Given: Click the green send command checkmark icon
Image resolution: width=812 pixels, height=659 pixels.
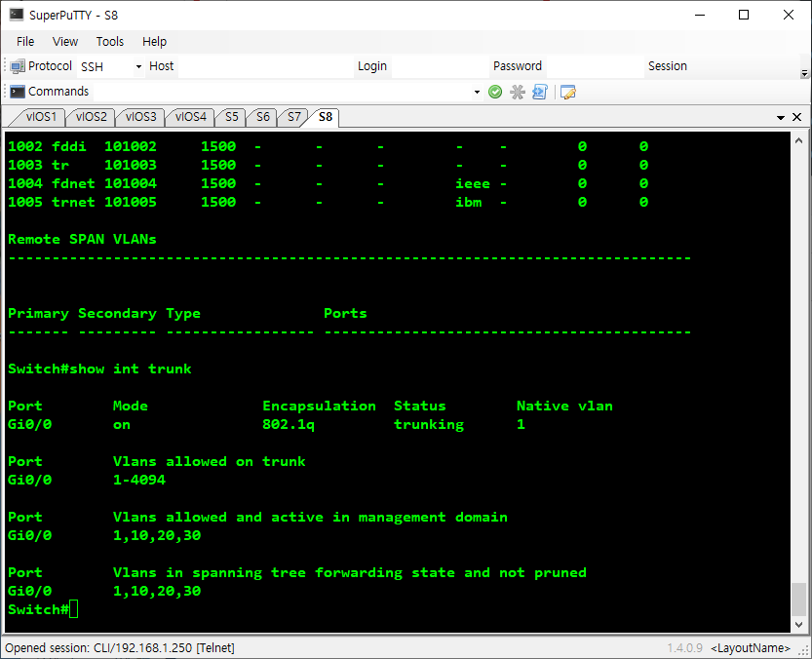Looking at the screenshot, I should [x=495, y=93].
